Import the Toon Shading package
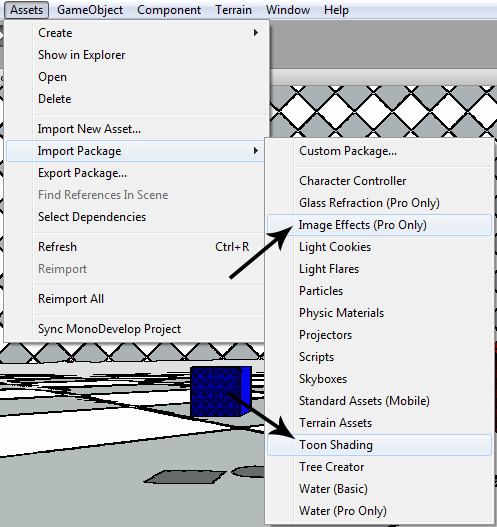 [x=379, y=445]
